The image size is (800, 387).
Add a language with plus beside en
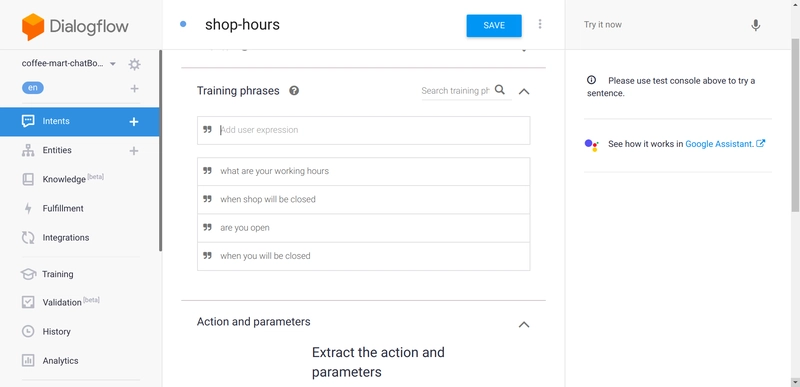134,89
